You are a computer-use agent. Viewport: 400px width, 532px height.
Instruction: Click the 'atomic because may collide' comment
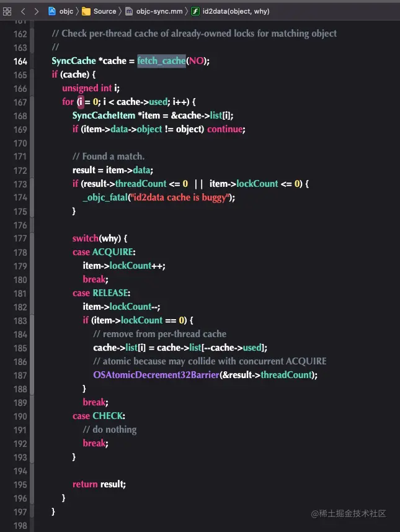tap(210, 361)
